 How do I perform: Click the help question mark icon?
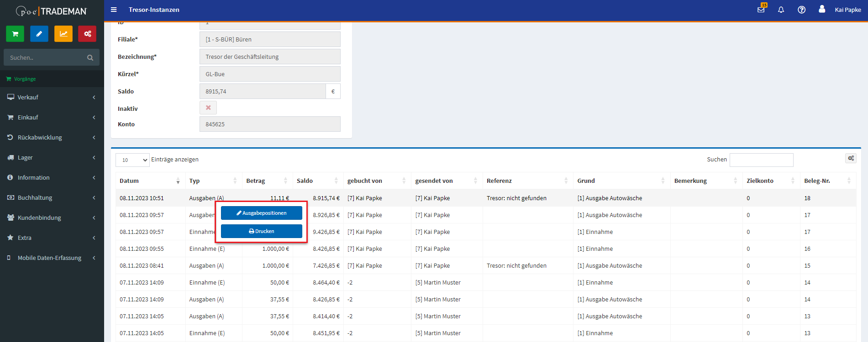click(x=801, y=10)
